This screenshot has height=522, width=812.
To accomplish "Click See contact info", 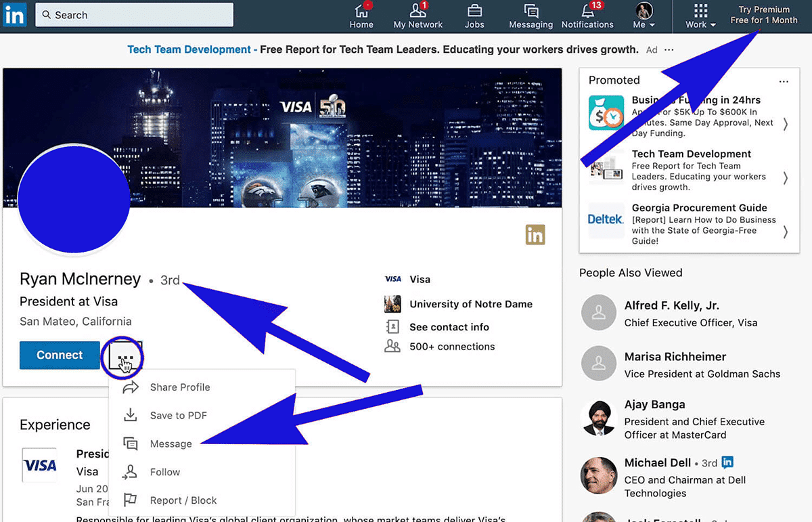I will (x=449, y=327).
